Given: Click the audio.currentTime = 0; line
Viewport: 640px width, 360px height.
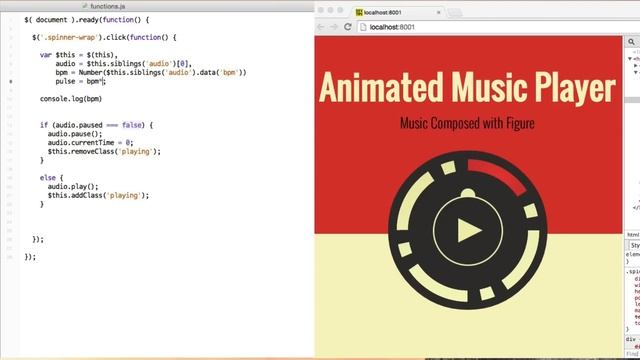Looking at the screenshot, I should (91, 142).
